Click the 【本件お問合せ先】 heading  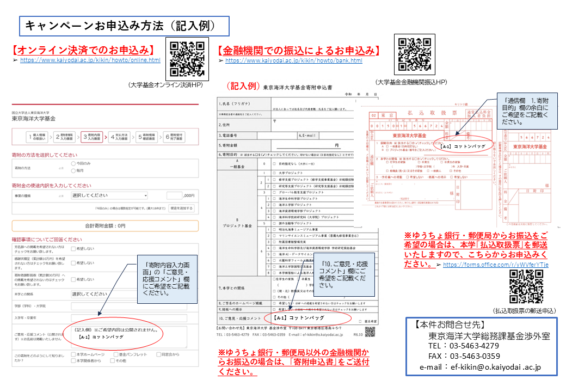pos(449,325)
